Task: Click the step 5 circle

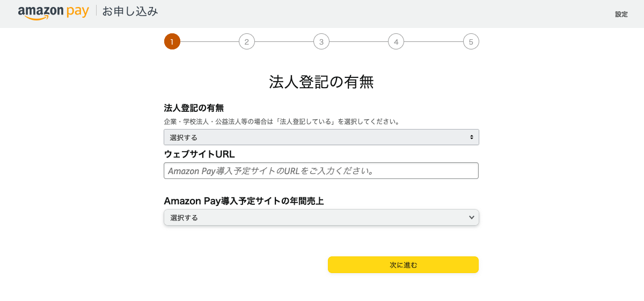Action: coord(471,41)
